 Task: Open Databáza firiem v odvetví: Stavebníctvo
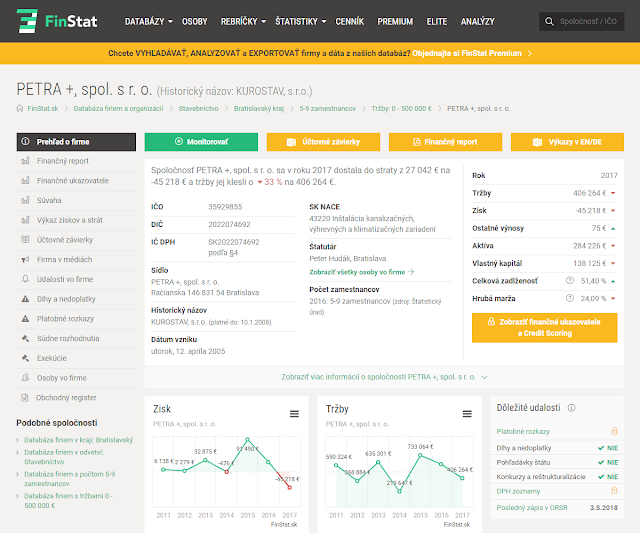click(x=64, y=457)
